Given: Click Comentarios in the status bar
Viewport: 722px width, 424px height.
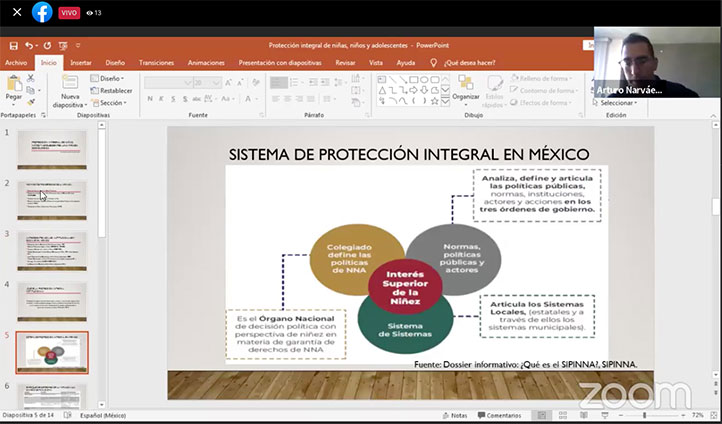Looking at the screenshot, I should pyautogui.click(x=500, y=415).
